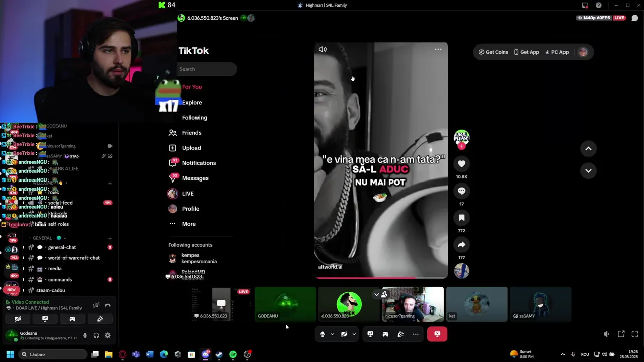Adjust the stream volume speaker icon
Screen dimensions: 644x362
(606, 334)
